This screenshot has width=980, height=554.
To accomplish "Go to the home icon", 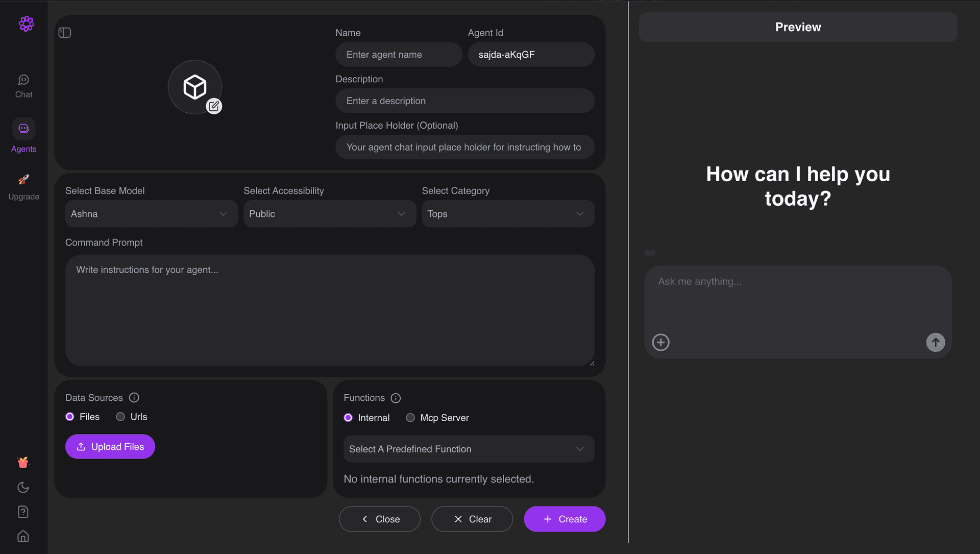I will [x=23, y=536].
